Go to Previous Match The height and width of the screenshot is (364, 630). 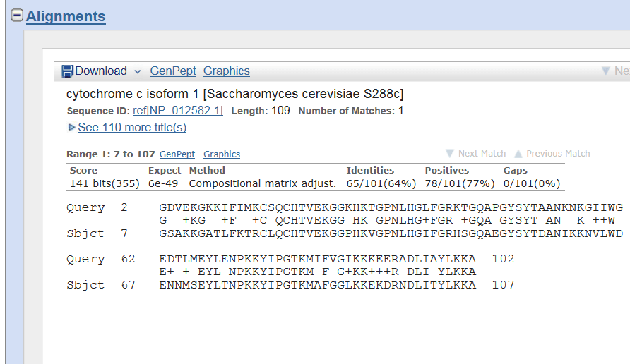pyautogui.click(x=558, y=154)
